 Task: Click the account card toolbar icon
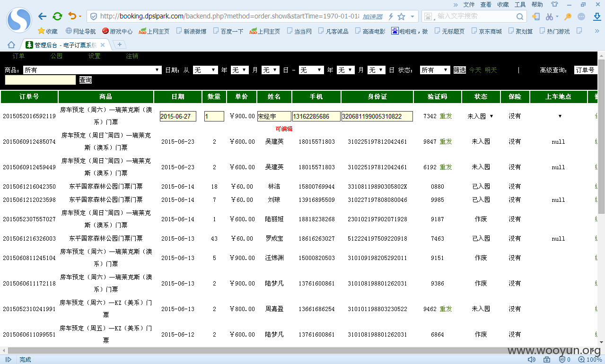(536, 17)
